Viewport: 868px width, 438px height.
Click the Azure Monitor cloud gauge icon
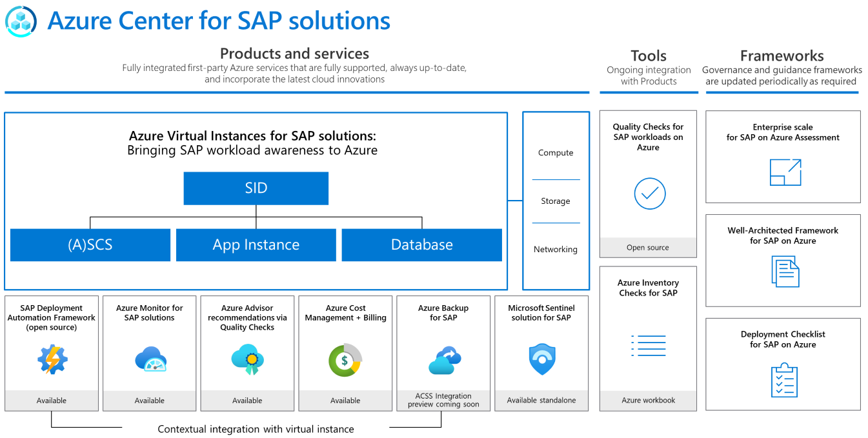pyautogui.click(x=151, y=359)
